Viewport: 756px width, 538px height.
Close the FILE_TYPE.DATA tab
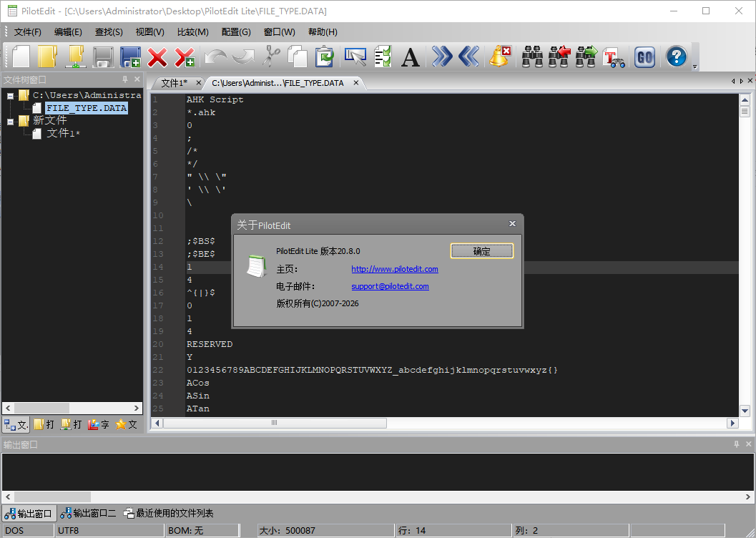pos(355,83)
